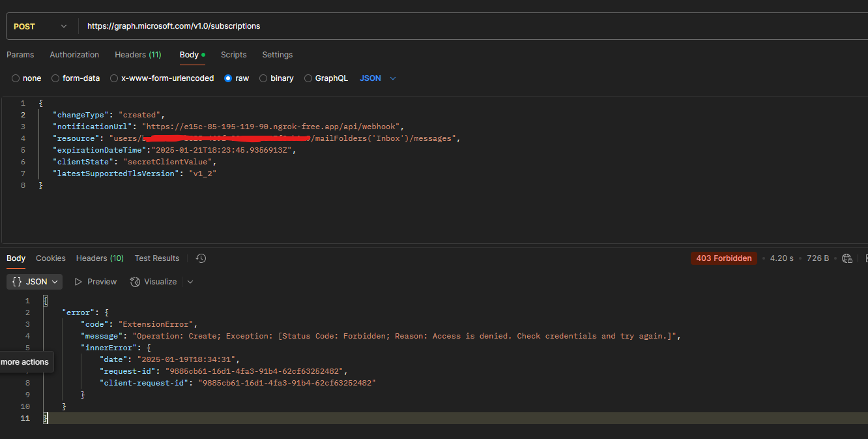Open the response { } JSON format dropdown
Image resolution: width=868 pixels, height=439 pixels.
35,282
